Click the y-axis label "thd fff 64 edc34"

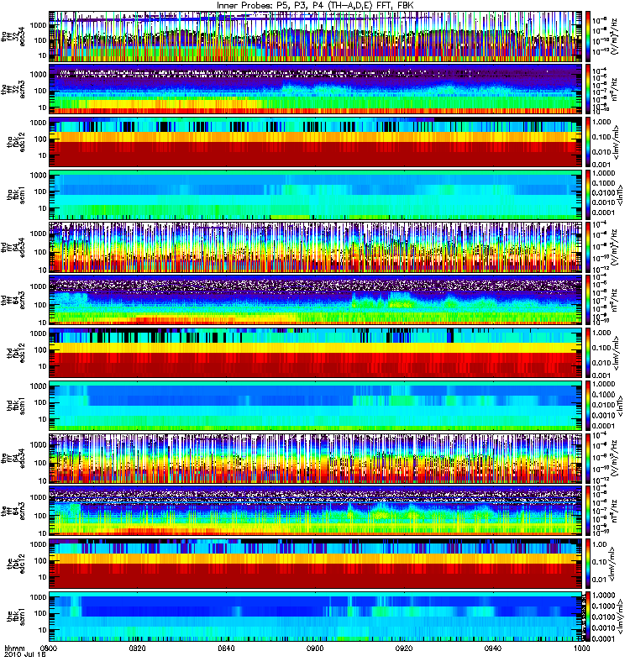tap(13, 247)
